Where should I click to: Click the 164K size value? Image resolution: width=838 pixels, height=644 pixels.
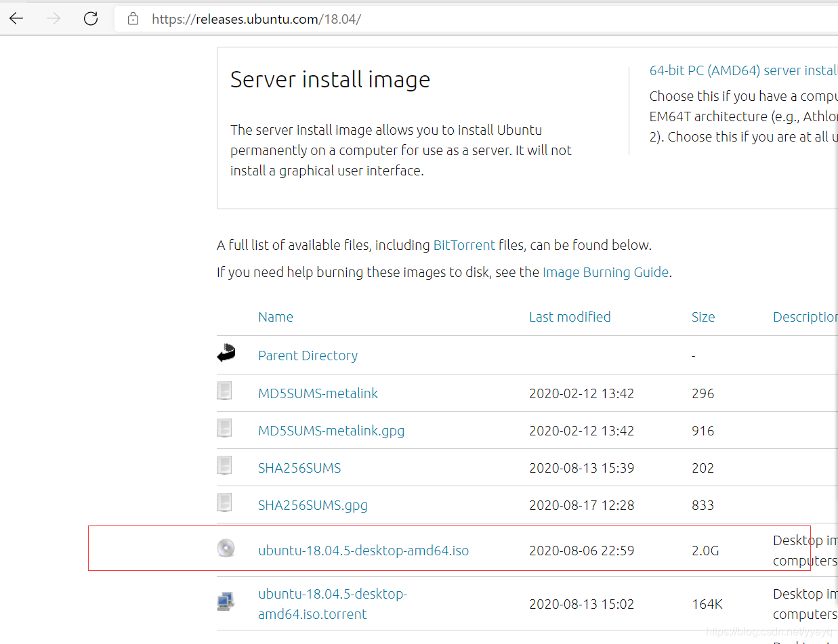click(707, 604)
